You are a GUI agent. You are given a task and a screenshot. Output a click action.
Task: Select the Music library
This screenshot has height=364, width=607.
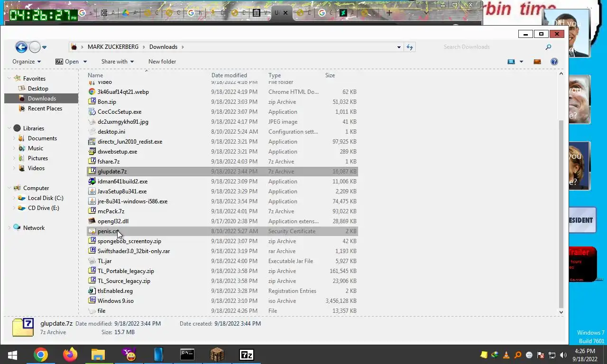click(36, 148)
